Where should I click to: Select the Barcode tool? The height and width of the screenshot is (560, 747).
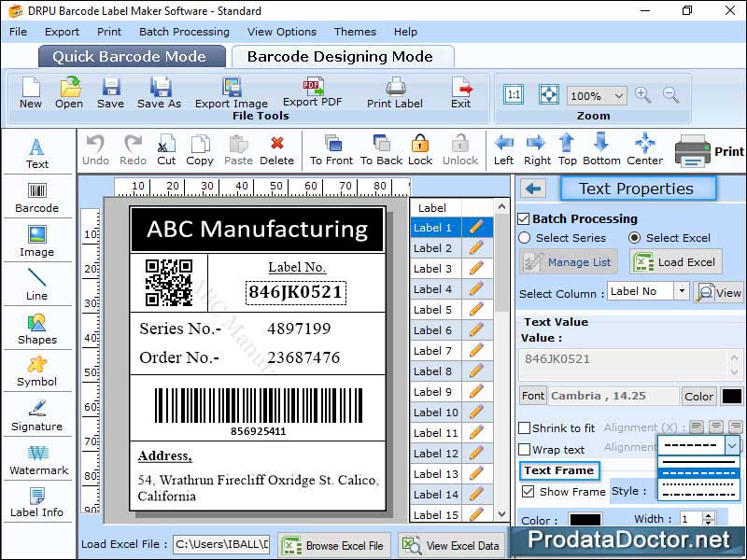[x=37, y=196]
